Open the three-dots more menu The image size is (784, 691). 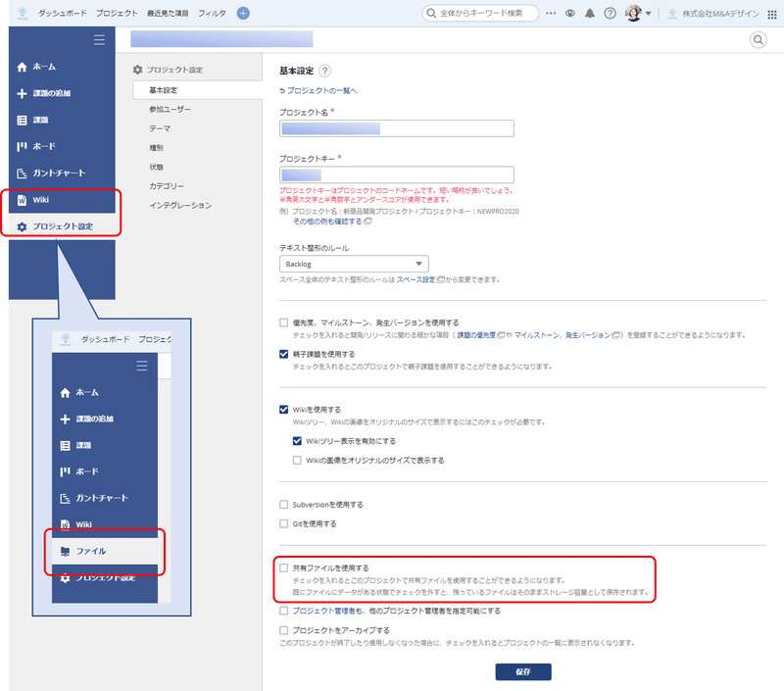tap(551, 13)
